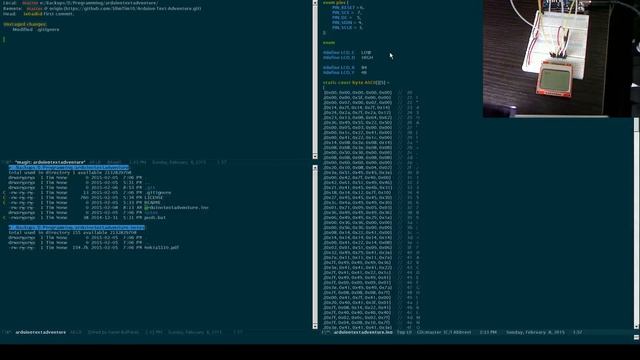Click the Remote origin GitHub URL line
Image resolution: width=640 pixels, height=360 pixels.
(x=102, y=8)
